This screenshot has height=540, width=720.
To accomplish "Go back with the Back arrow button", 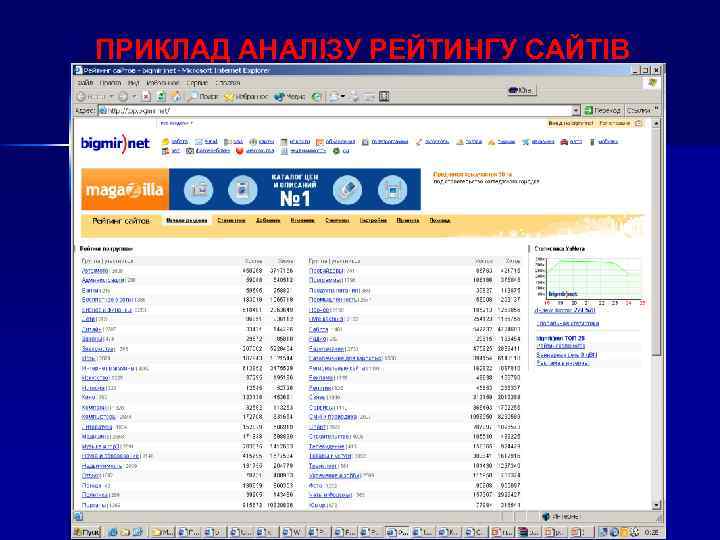I will point(92,97).
